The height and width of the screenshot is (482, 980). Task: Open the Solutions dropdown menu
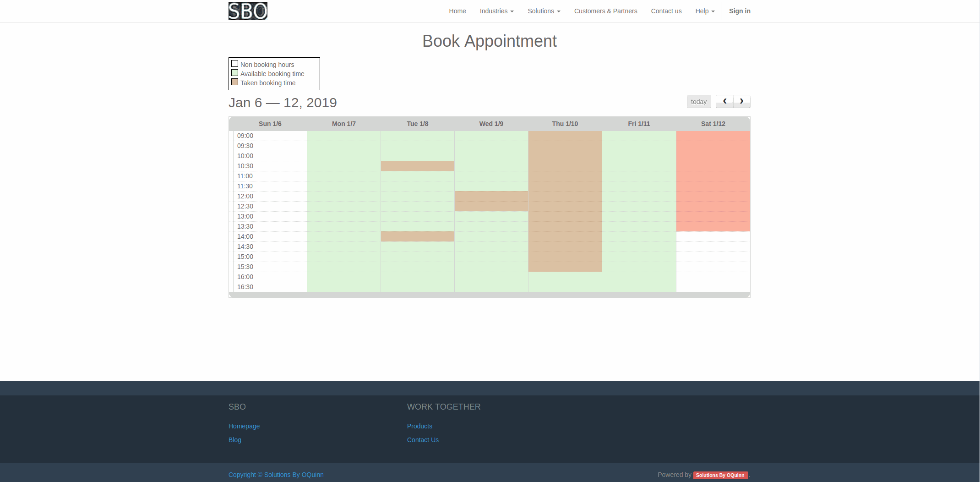(544, 11)
